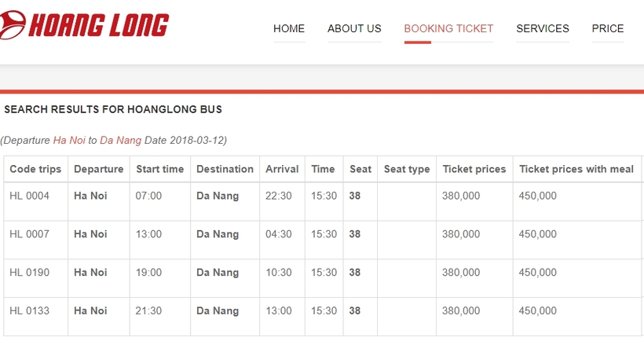
Task: Click the 07:00 start time cell
Action: pos(148,196)
